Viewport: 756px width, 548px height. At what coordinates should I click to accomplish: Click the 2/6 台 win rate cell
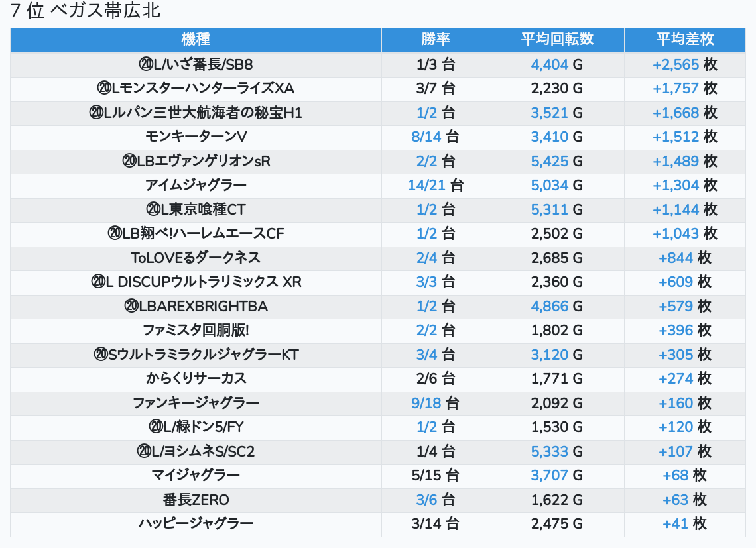point(436,379)
